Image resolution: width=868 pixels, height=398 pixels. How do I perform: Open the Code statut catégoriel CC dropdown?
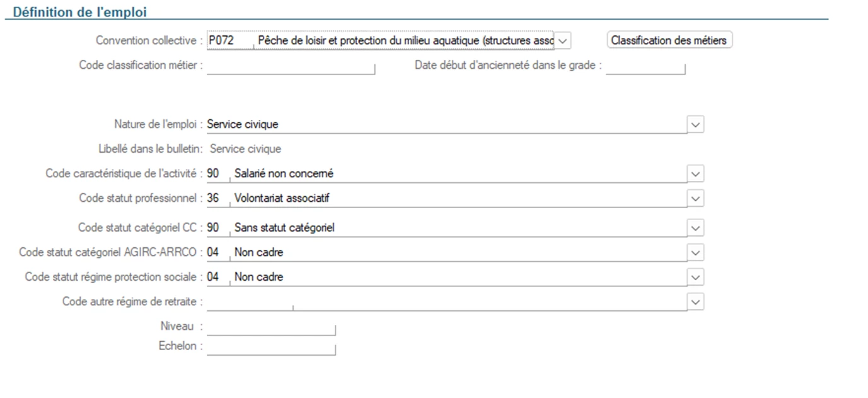tap(695, 228)
